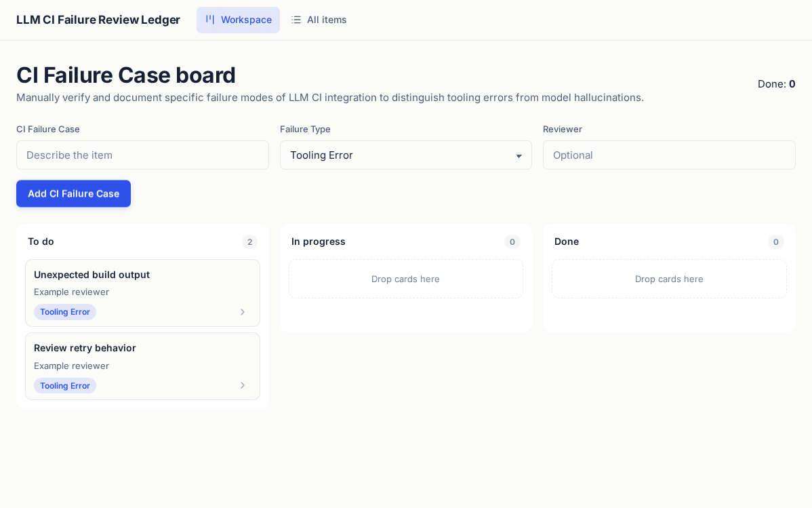Click the Done column count badge

click(x=776, y=241)
